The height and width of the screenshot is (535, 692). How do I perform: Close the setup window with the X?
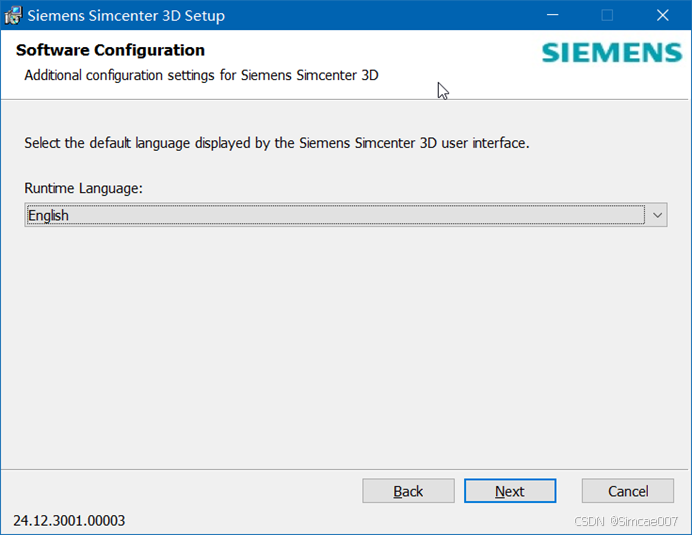tap(662, 15)
